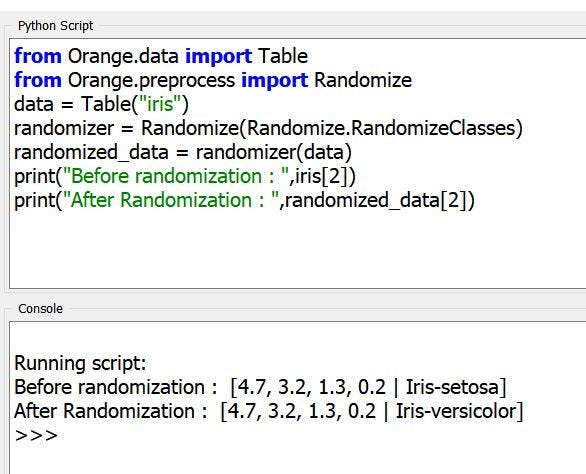Click the empty area below the script code
Screen dimensions: 586x474
tap(297, 249)
